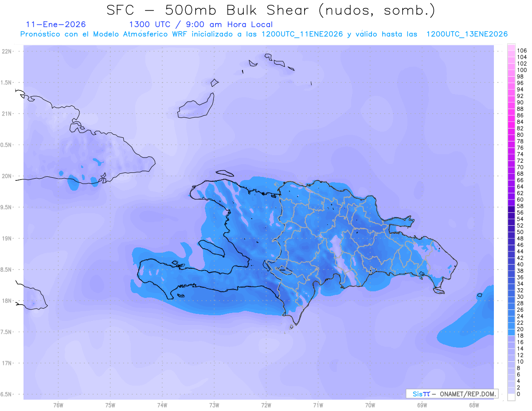Pick the topmost pale pink color scale swatch
This screenshot has height=411, width=532.
pyautogui.click(x=511, y=47)
